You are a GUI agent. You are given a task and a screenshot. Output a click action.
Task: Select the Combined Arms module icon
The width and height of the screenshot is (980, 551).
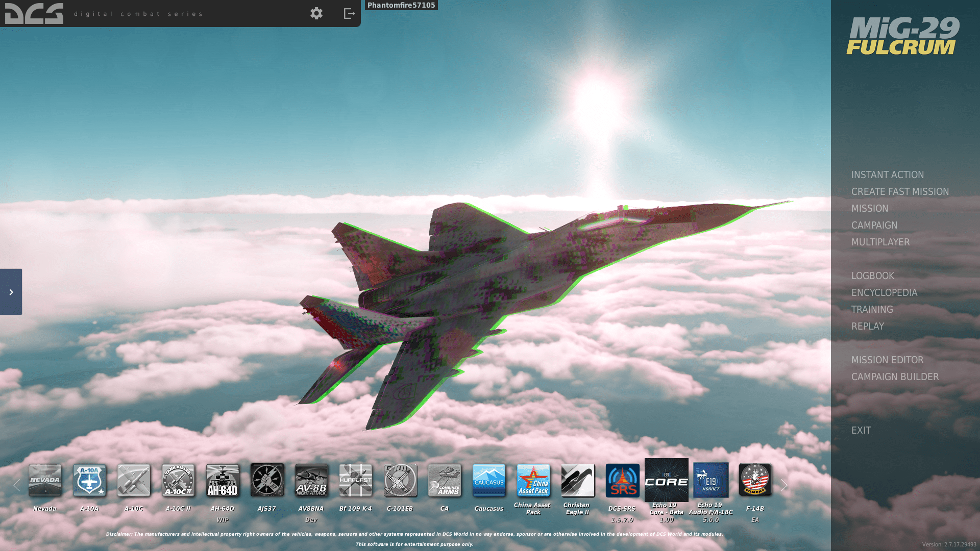point(445,480)
